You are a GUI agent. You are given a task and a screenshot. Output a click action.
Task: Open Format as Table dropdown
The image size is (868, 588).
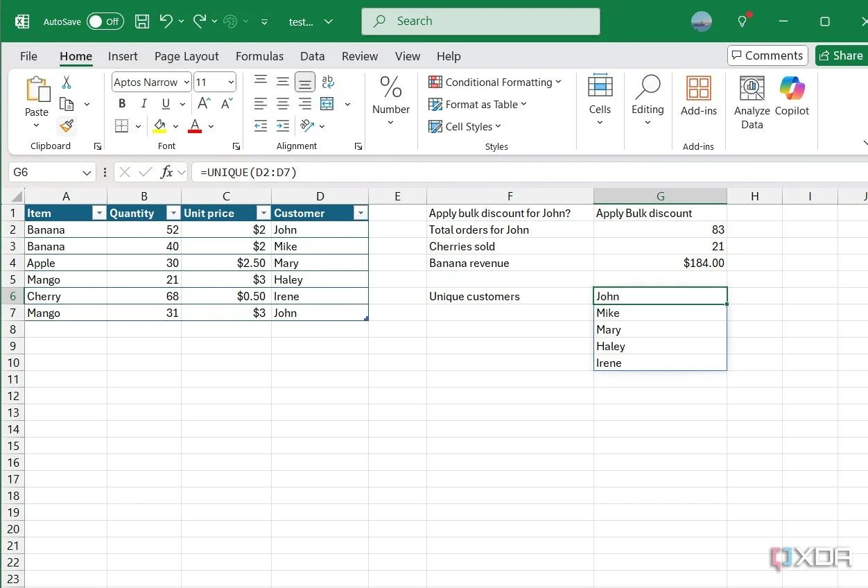coord(478,105)
